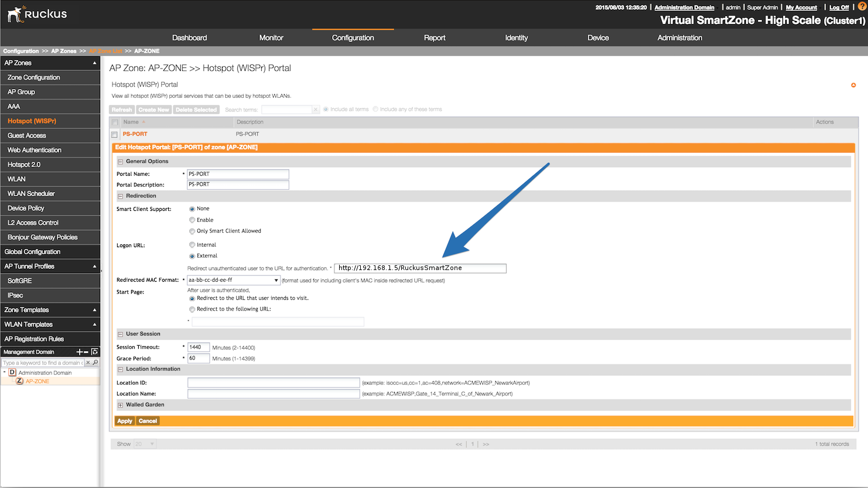Select WLAN in the left sidebar

16,179
